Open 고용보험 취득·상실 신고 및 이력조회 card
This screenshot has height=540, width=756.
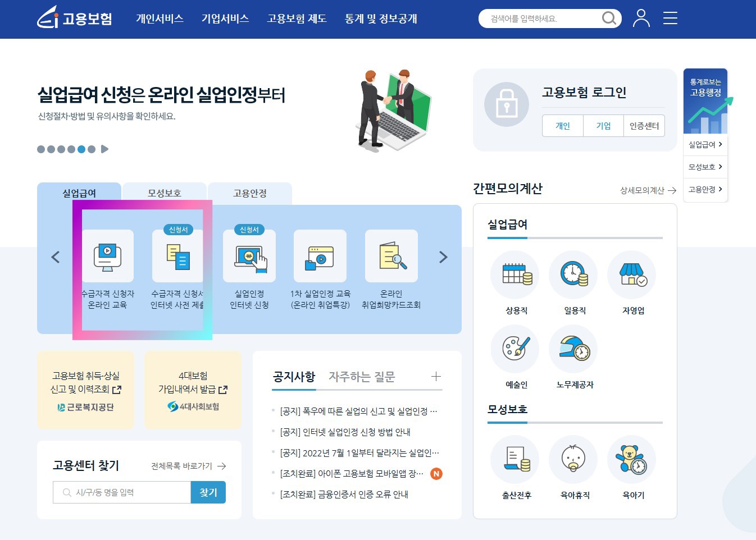[x=85, y=390]
